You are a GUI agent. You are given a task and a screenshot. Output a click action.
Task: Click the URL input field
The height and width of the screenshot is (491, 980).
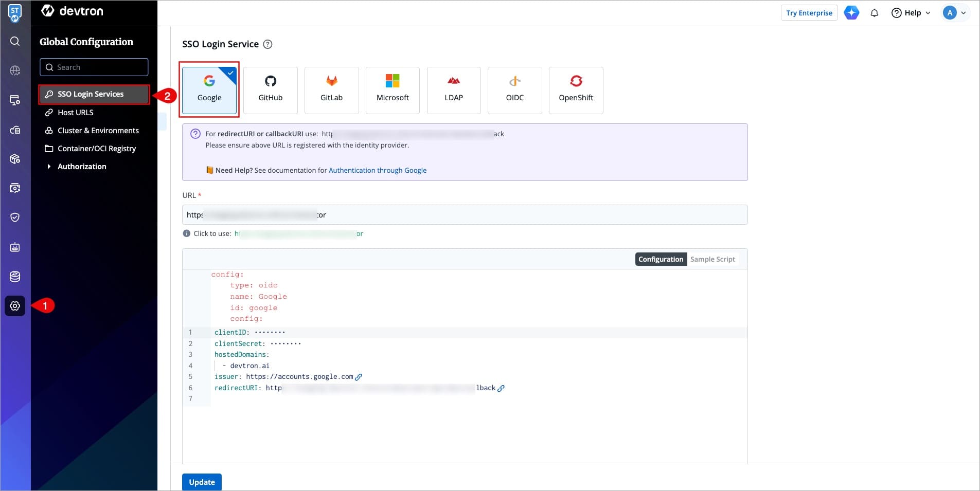(464, 215)
